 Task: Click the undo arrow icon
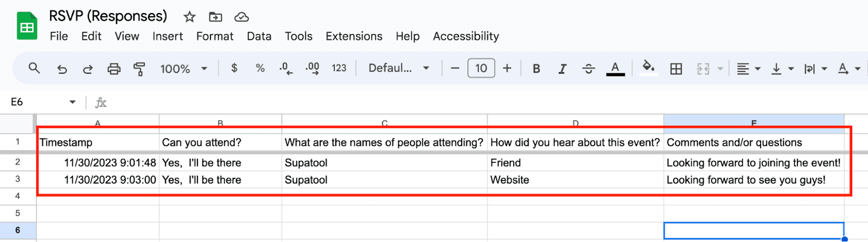point(62,69)
